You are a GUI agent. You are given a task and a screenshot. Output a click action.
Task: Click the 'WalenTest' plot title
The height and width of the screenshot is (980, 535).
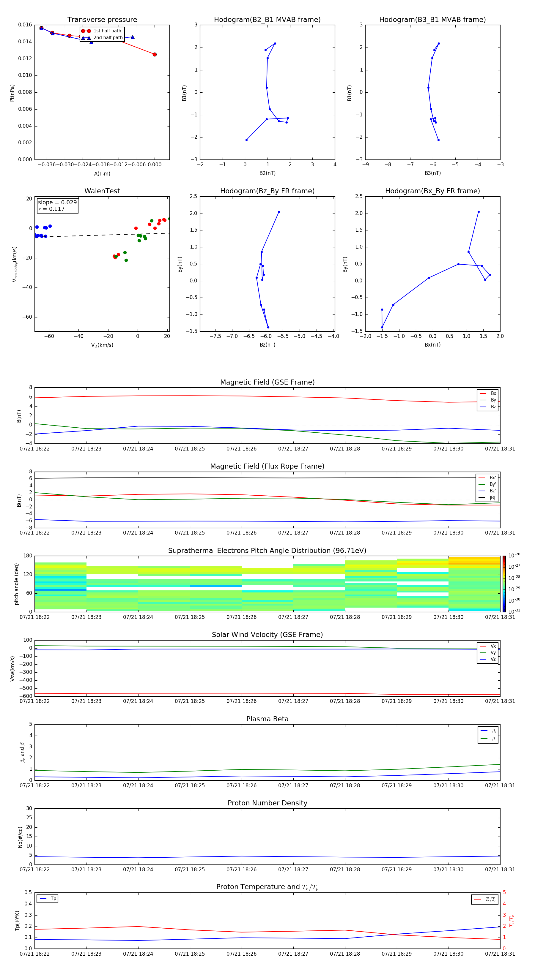[x=102, y=191]
